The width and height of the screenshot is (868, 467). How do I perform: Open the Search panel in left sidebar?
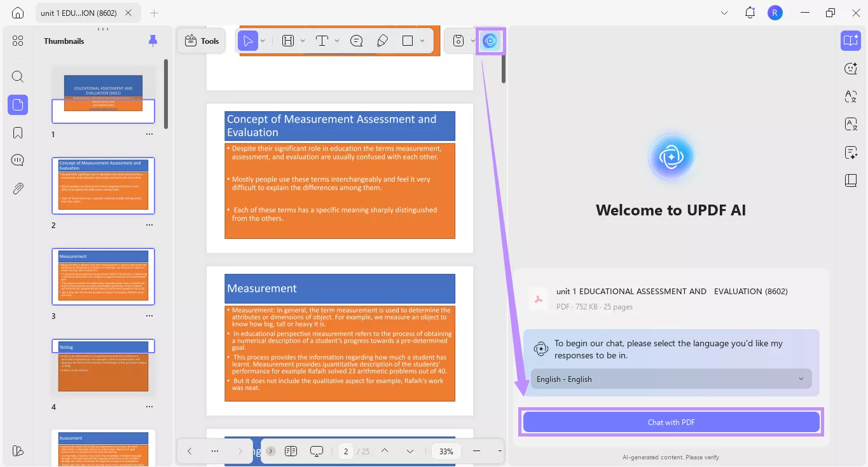point(17,76)
